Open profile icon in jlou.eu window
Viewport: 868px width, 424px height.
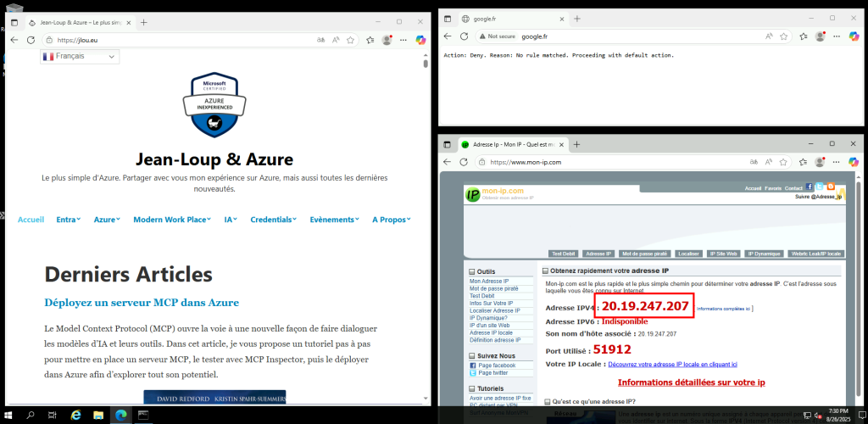[387, 40]
